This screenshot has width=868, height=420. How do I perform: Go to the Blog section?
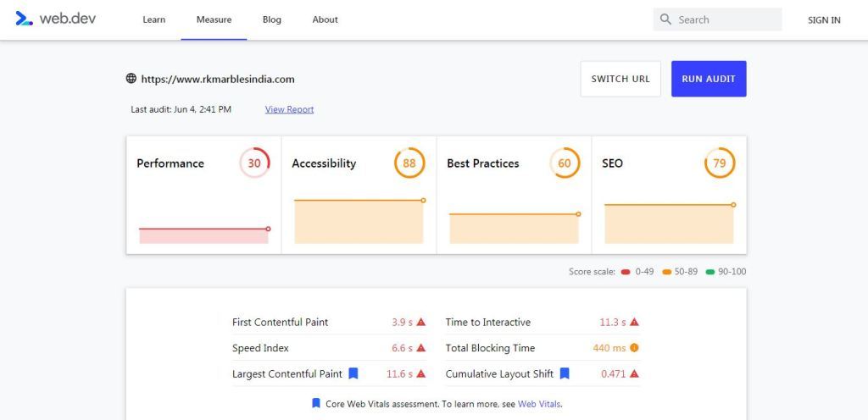point(272,19)
